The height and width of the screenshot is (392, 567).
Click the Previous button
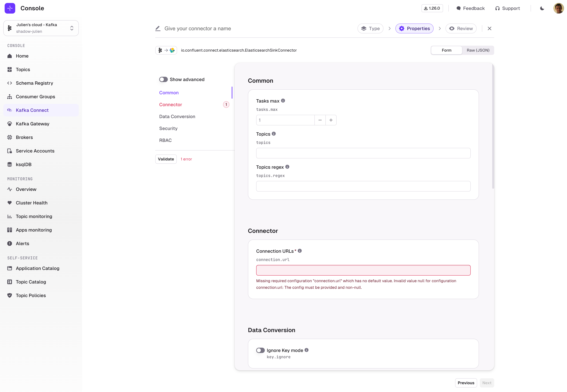pyautogui.click(x=466, y=383)
